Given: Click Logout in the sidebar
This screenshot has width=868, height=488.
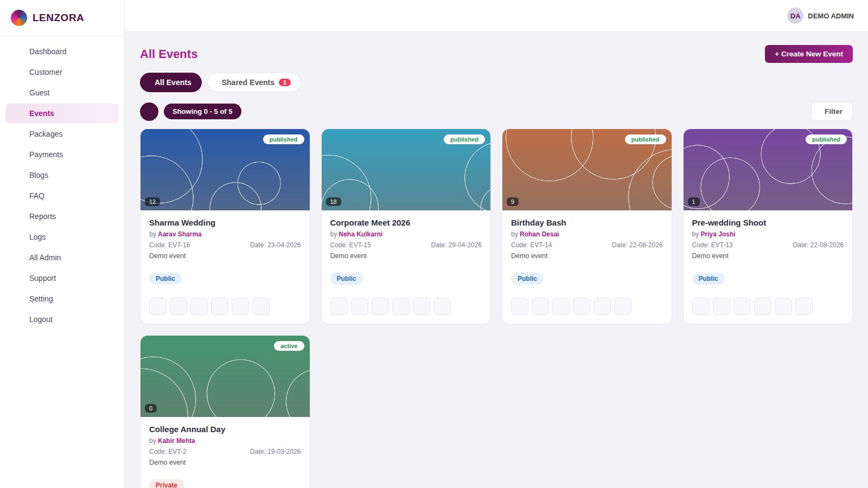Looking at the screenshot, I should point(62,319).
